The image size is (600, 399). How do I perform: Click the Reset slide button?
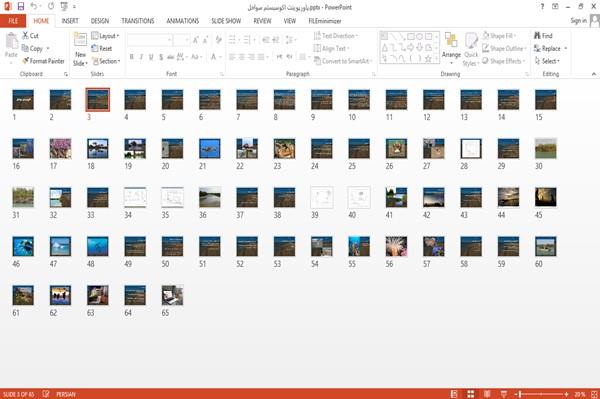click(102, 49)
